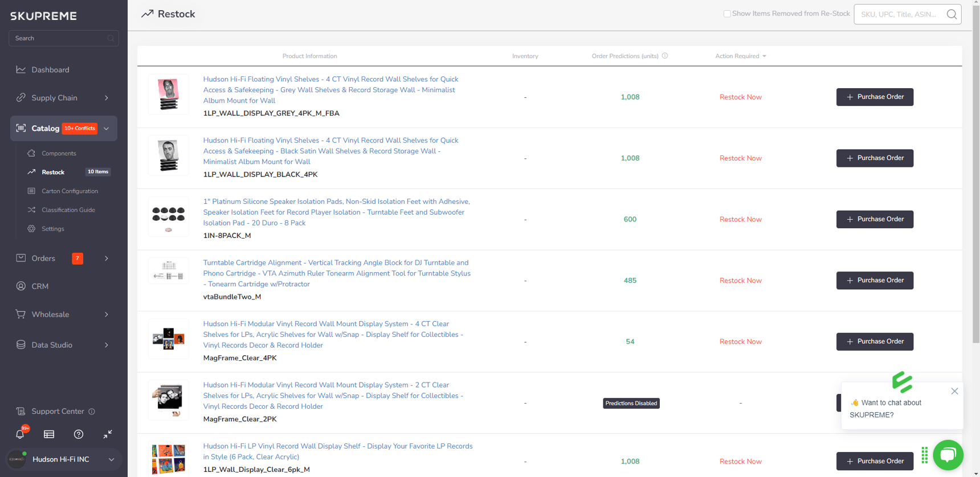This screenshot has width=980, height=477.
Task: Click the Support Center icon
Action: pos(21,411)
